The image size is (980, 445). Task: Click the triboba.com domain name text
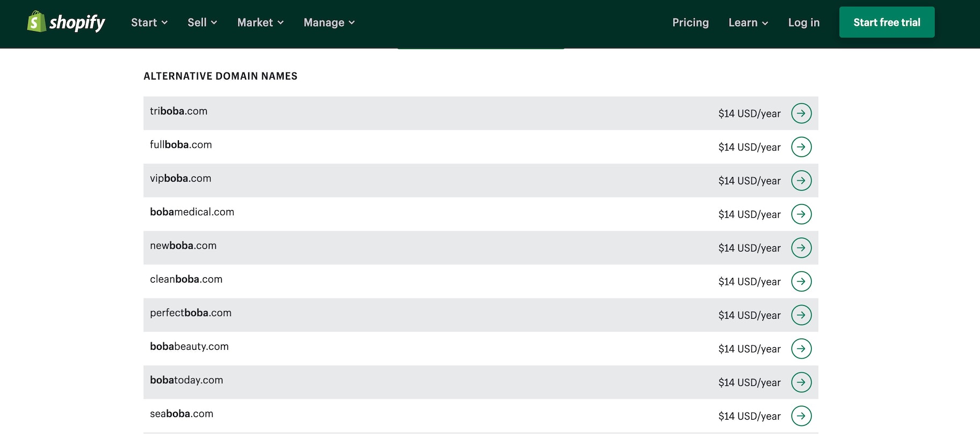[x=178, y=111]
